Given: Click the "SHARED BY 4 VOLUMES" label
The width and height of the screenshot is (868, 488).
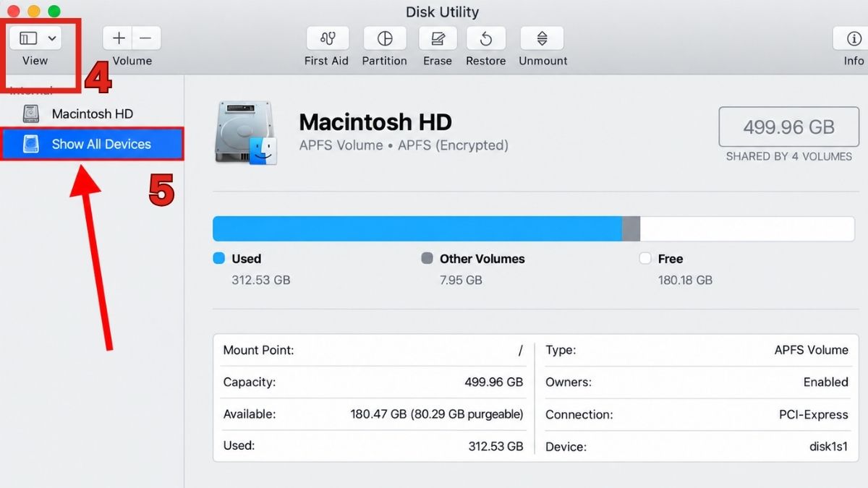Looking at the screenshot, I should tap(789, 156).
